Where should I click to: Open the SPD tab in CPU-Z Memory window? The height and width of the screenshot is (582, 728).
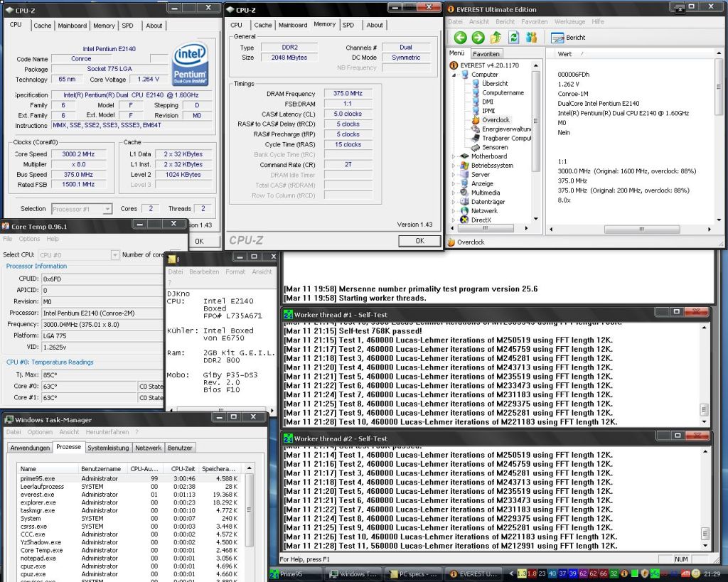[x=348, y=25]
